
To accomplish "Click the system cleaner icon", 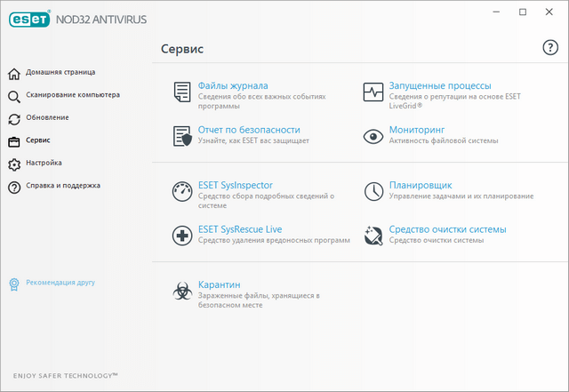I will [x=373, y=235].
